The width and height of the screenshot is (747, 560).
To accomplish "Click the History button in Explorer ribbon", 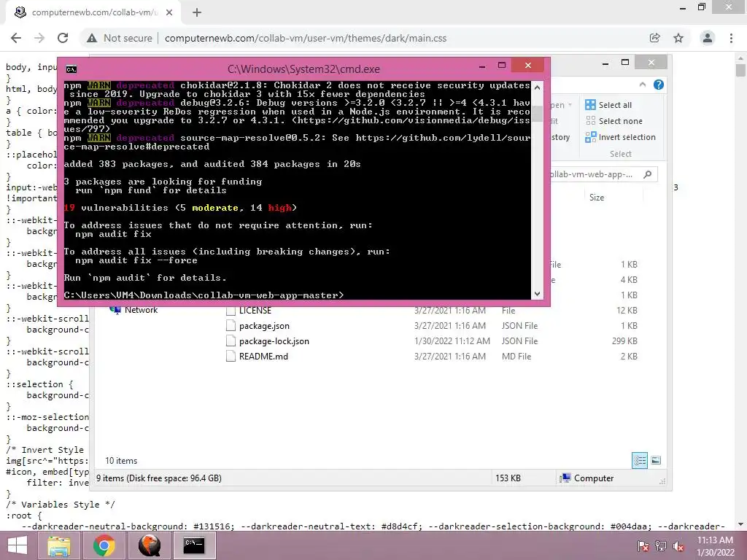I will pos(561,137).
